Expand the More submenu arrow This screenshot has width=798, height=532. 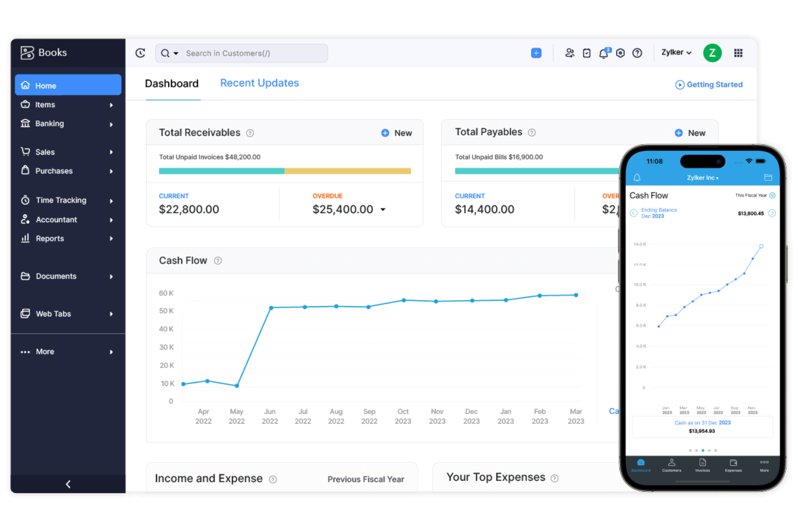(x=112, y=352)
